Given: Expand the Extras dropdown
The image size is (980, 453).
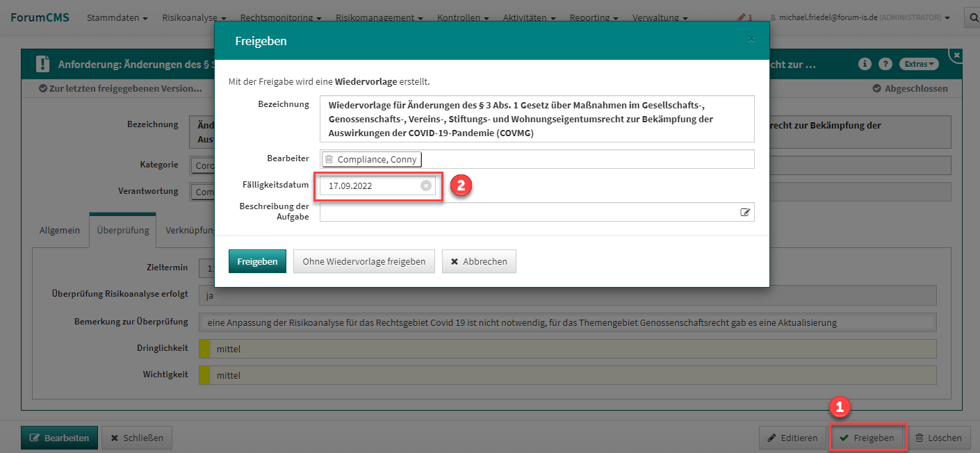Looking at the screenshot, I should pos(919,64).
